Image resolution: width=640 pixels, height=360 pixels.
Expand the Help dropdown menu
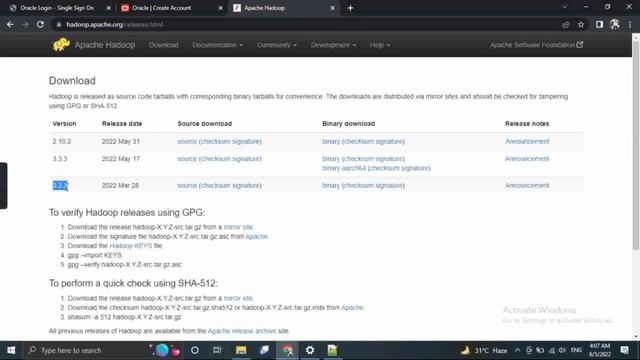click(x=380, y=45)
